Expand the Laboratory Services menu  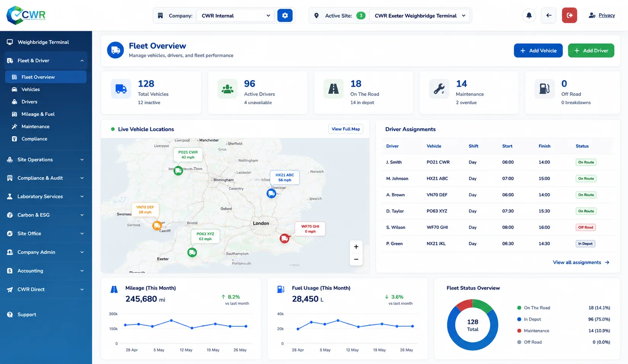point(46,196)
